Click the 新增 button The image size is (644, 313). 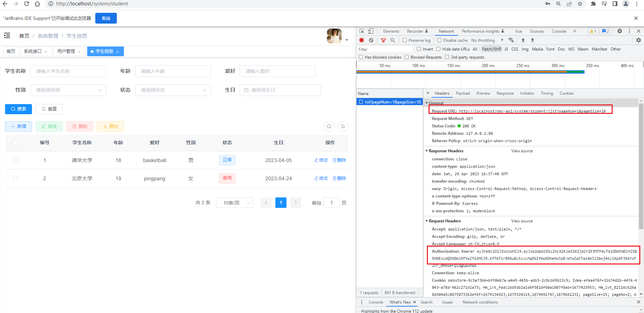19,126
